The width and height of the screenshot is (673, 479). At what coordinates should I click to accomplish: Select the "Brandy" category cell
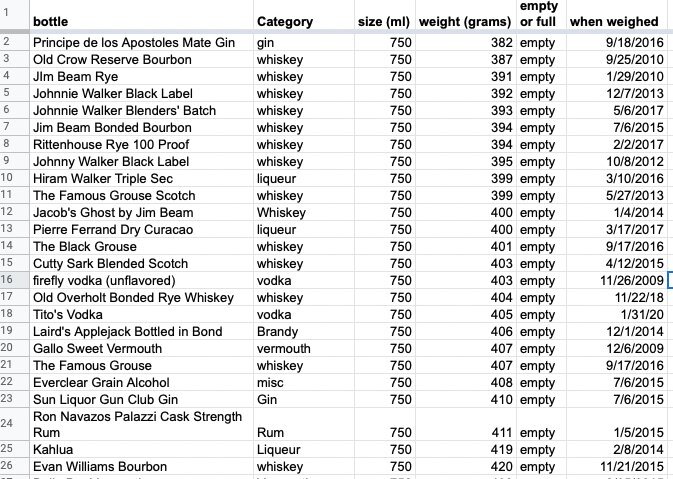(300, 331)
